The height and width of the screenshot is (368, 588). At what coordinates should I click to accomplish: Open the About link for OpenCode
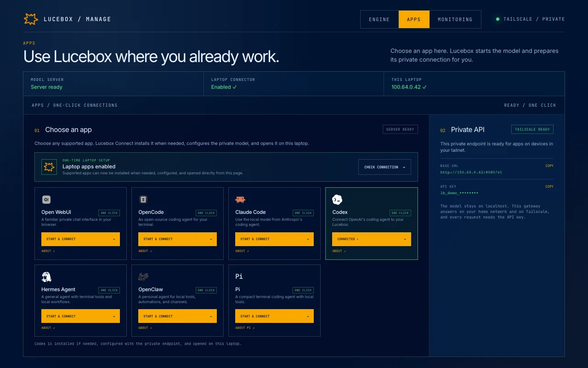[145, 251]
